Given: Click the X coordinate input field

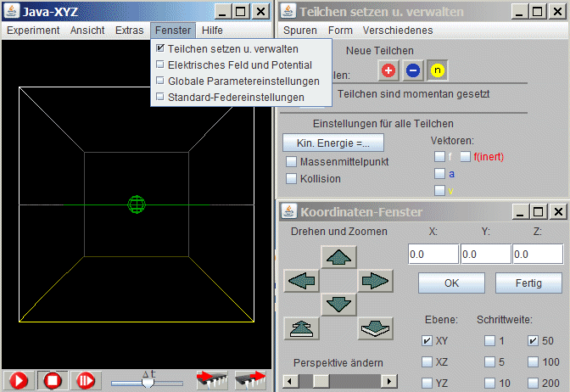Looking at the screenshot, I should click(433, 254).
